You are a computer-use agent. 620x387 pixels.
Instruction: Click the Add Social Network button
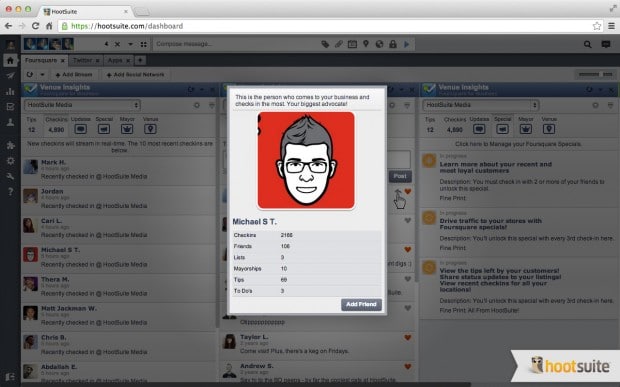[136, 75]
